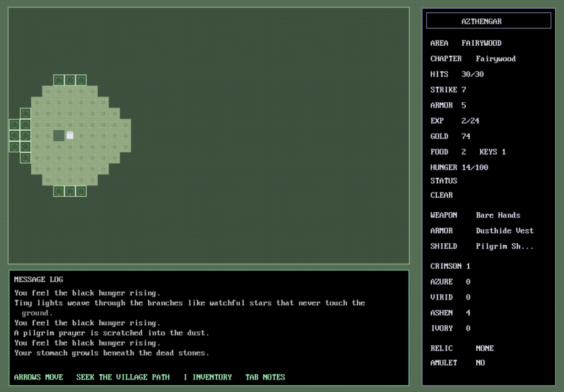The image size is (564, 392).
Task: Click the ARROWS MOVE hint
Action: tap(39, 377)
